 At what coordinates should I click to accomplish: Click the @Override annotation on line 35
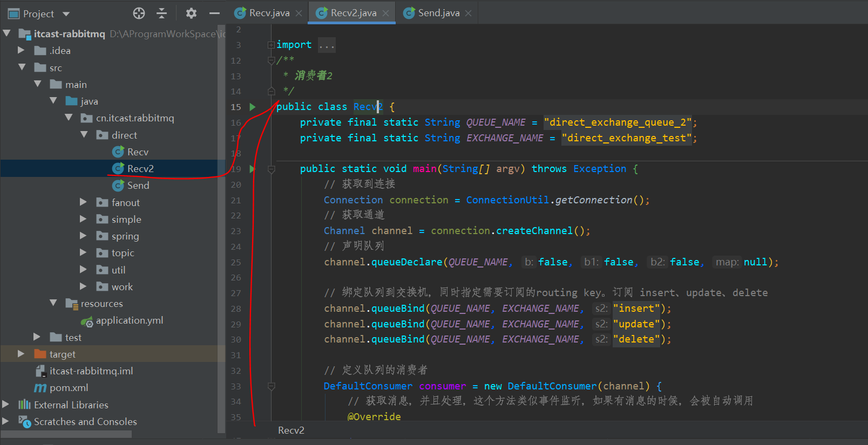click(x=374, y=416)
